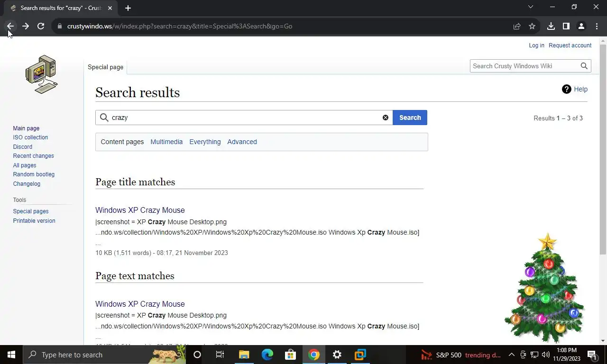Open the Windows Start menu
607x364 pixels.
[x=11, y=355]
